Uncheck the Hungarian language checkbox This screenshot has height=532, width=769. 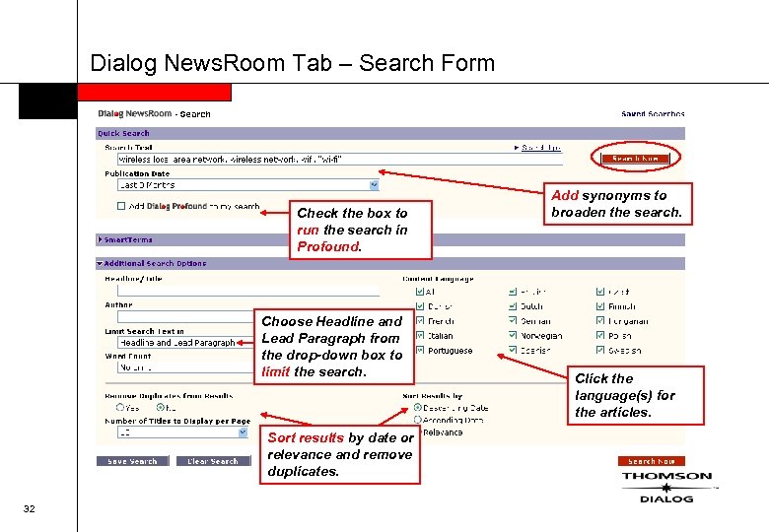coord(600,321)
